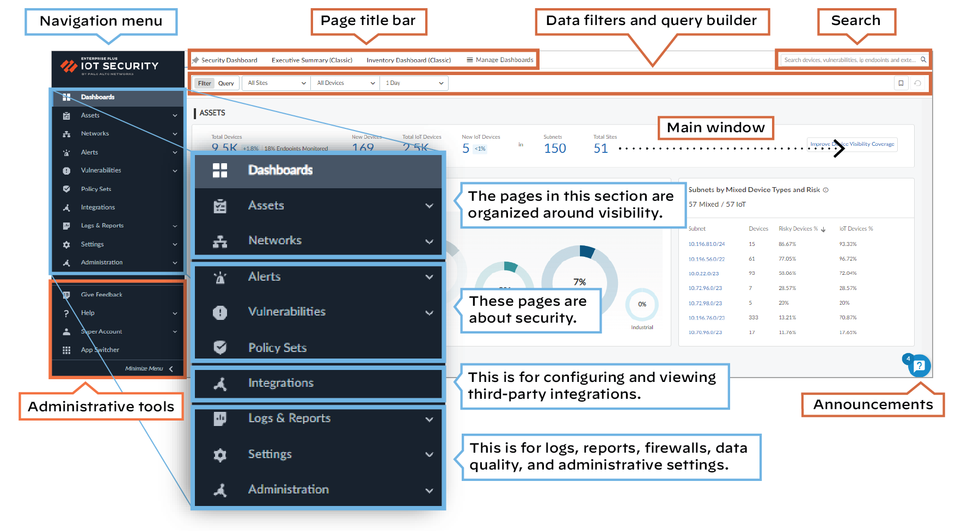Image resolution: width=980 pixels, height=531 pixels.
Task: Switch to Executive Summary (Classic) tab
Action: click(312, 60)
